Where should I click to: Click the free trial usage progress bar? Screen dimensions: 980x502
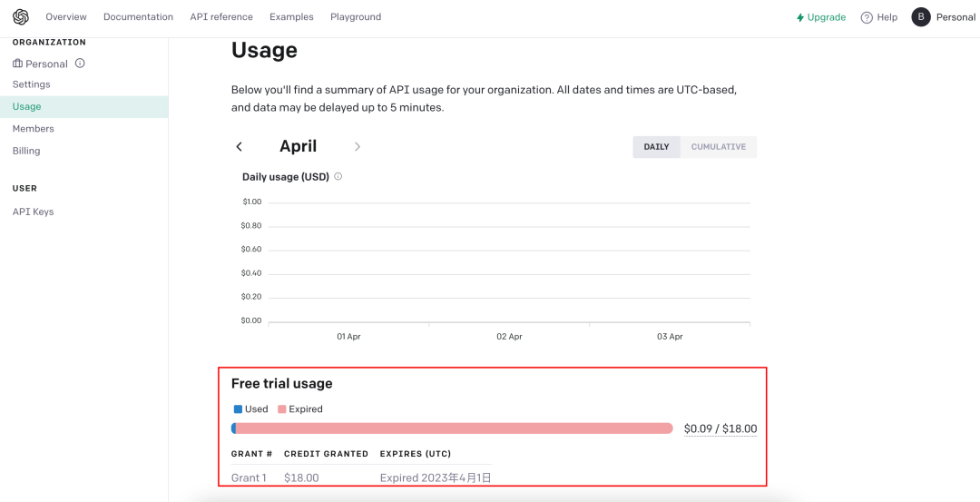452,428
